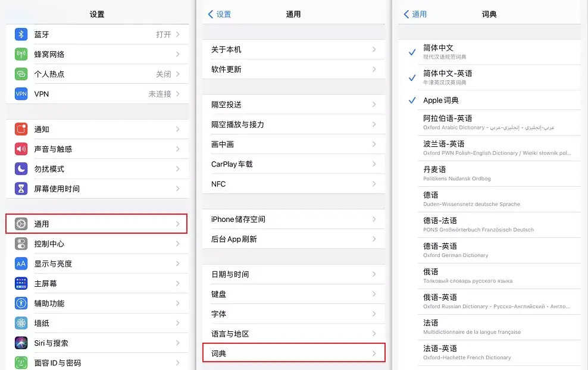Screen dimensions: 588x370
Task: Open the 词典 menu row
Action: coord(293,353)
